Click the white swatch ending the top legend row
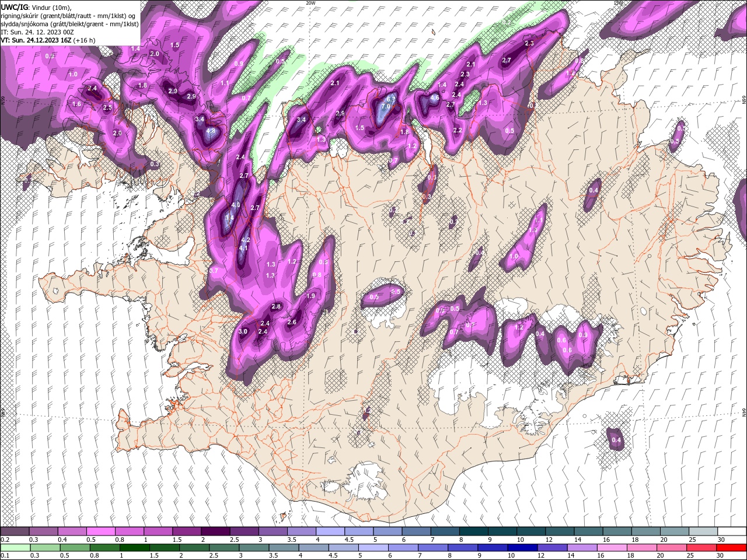747x560 pixels. point(732,531)
